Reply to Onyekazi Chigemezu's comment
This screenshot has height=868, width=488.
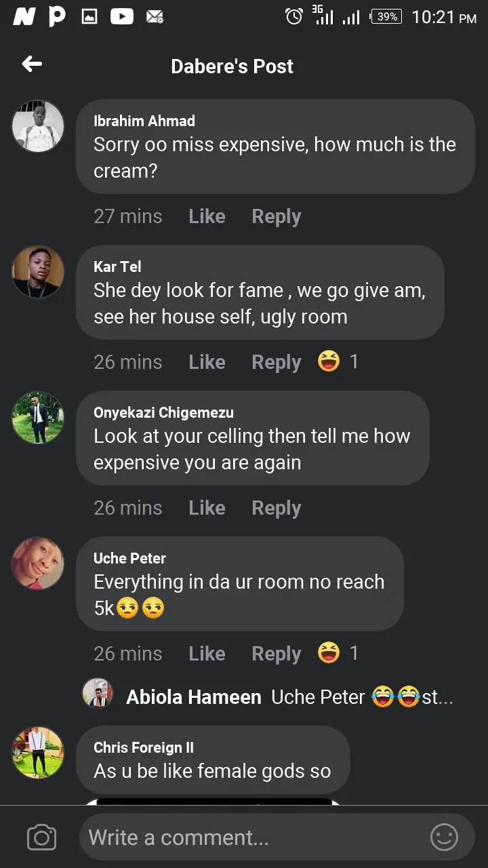(x=277, y=508)
